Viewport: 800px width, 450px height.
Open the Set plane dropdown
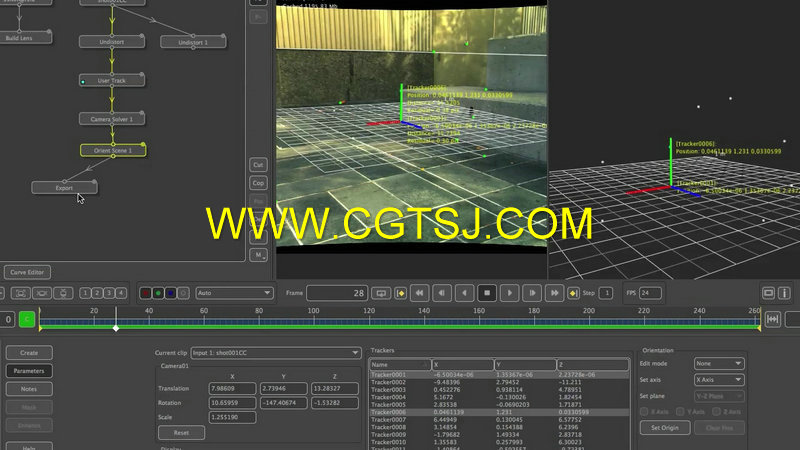coord(718,396)
